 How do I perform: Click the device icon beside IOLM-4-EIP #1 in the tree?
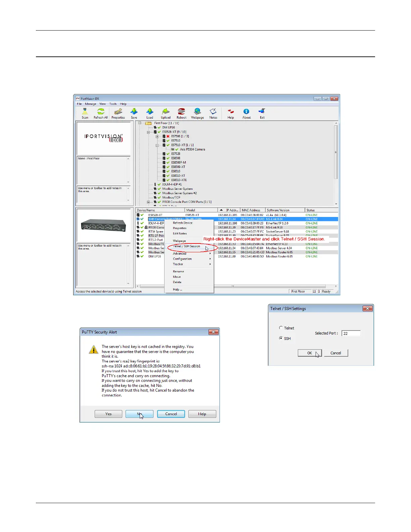tap(155, 184)
